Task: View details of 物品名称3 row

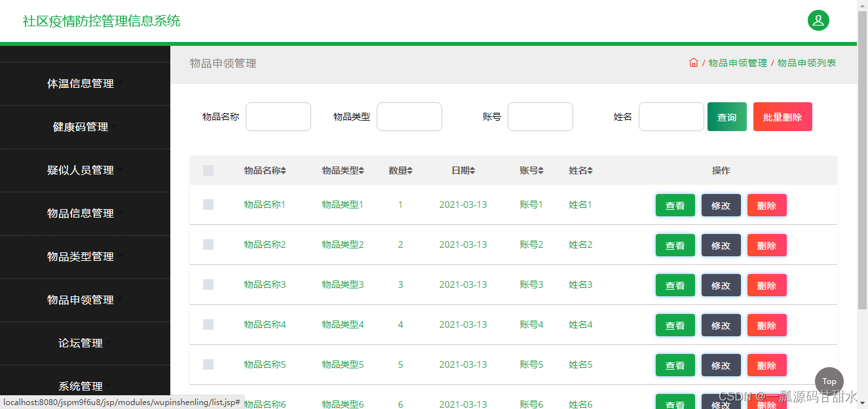Action: pos(675,285)
